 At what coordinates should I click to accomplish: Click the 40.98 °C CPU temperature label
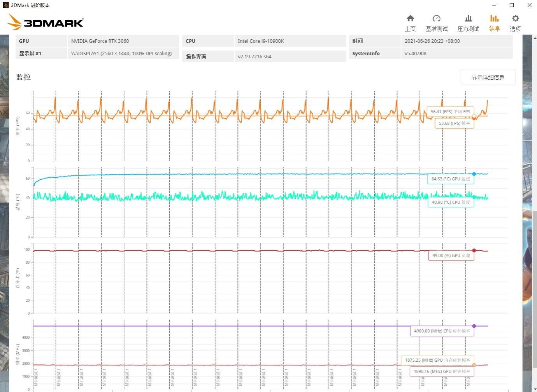(451, 202)
